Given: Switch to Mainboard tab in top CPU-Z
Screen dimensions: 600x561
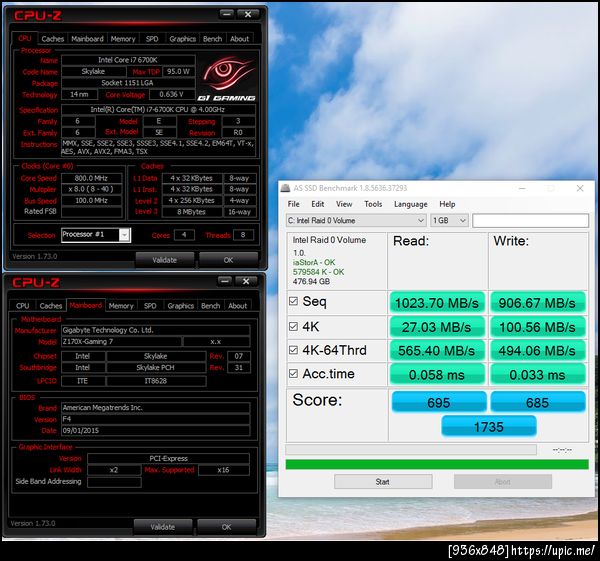Looking at the screenshot, I should point(87,39).
